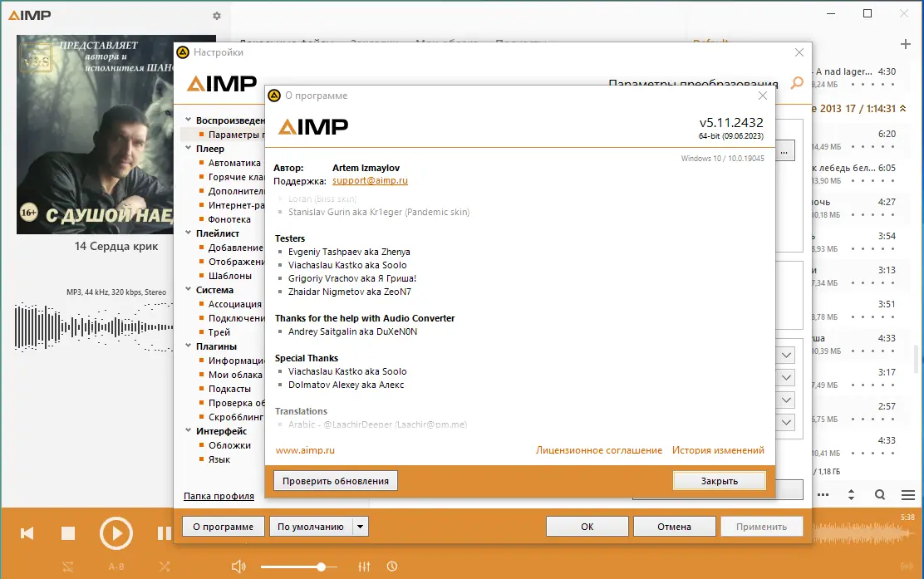Click the album cover art thumbnail
Image resolution: width=924 pixels, height=579 pixels.
pos(95,135)
